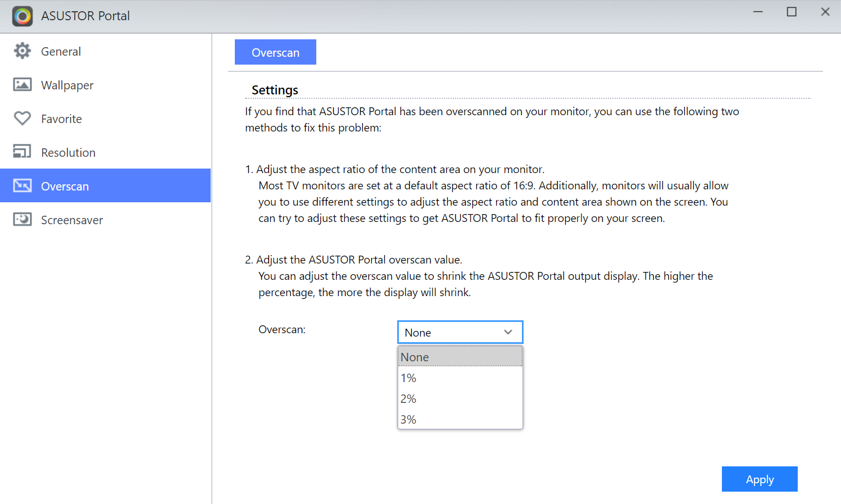
Task: Click Overscan combo box showing None
Action: tap(460, 332)
